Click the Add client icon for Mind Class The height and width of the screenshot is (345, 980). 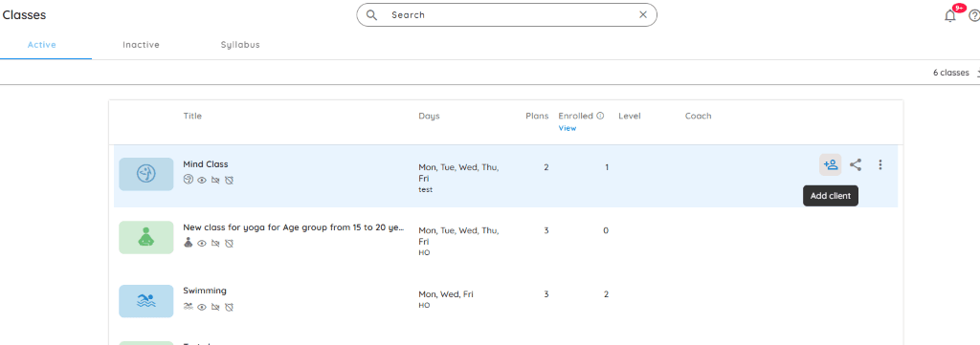831,164
